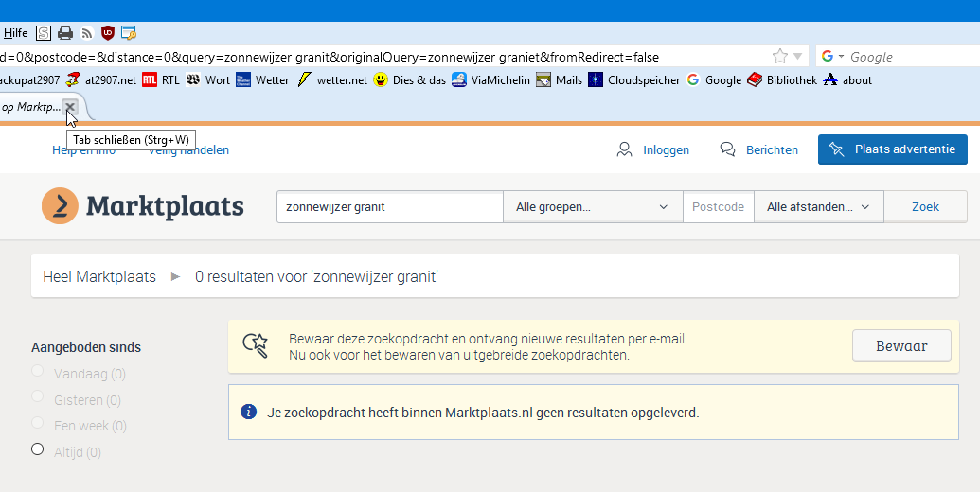This screenshot has width=980, height=492.
Task: Click into the Postcode input field
Action: (x=718, y=206)
